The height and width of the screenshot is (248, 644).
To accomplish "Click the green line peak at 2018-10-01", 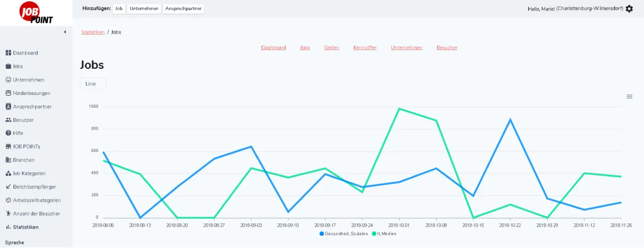I will 399,109.
